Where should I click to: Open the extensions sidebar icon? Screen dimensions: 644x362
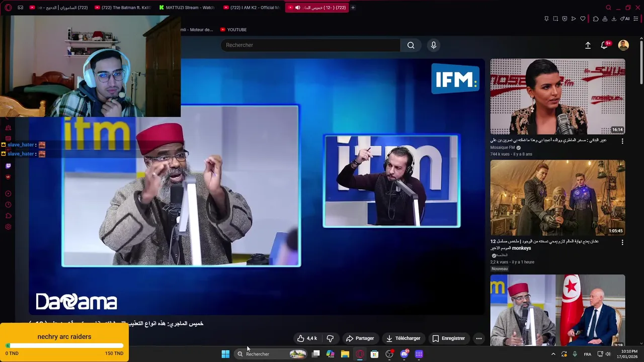(x=8, y=216)
